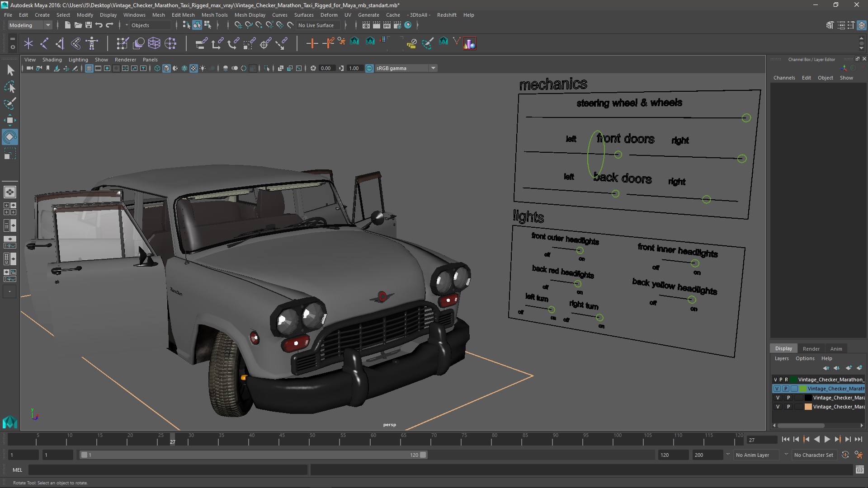Toggle color management ON button
868x488 pixels.
(369, 68)
